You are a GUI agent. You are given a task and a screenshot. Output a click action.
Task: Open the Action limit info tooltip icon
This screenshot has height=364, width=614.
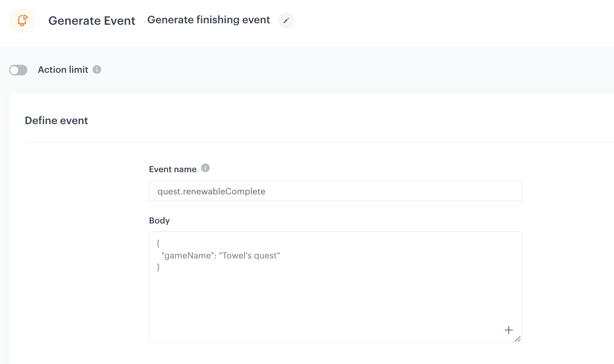click(97, 70)
